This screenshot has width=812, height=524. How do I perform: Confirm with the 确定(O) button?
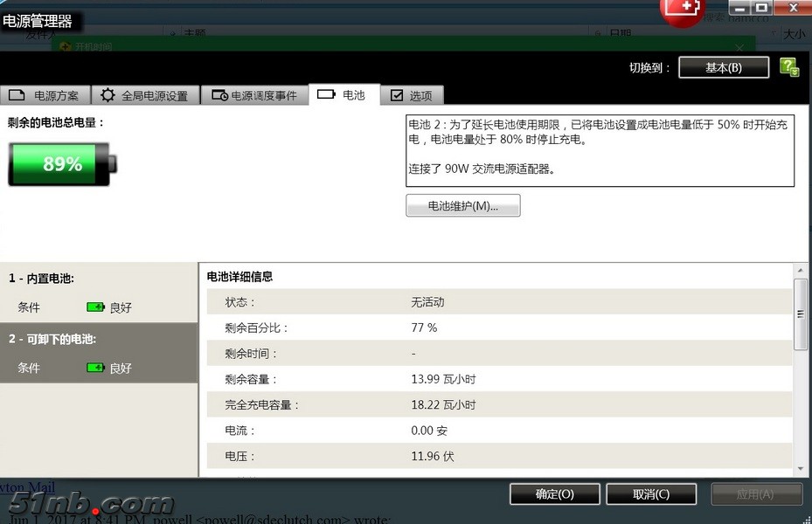click(x=554, y=493)
